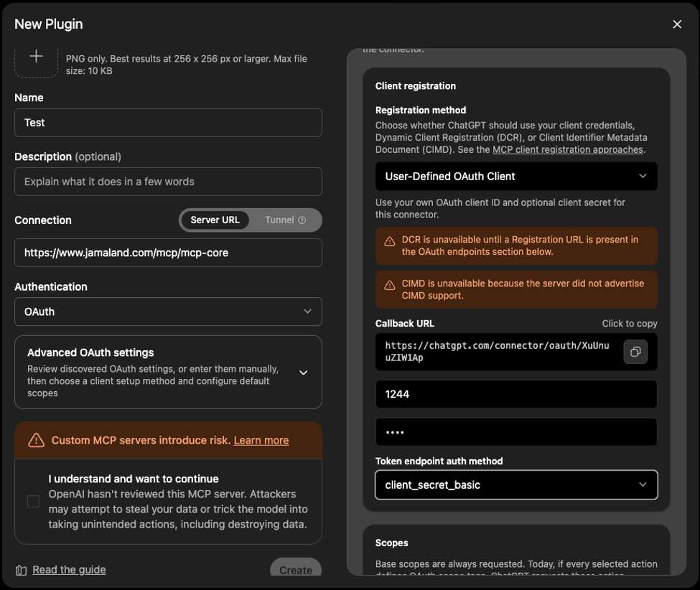Screen dimensions: 700x590
Task: Select the Server URL connection tab
Action: point(215,220)
